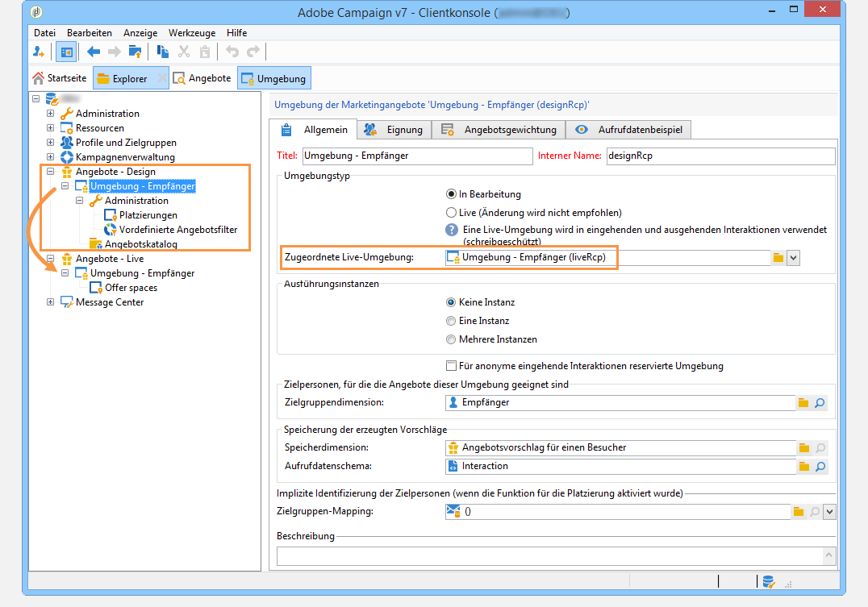Go back with the blue left arrow
This screenshot has height=607, width=868.
point(94,52)
